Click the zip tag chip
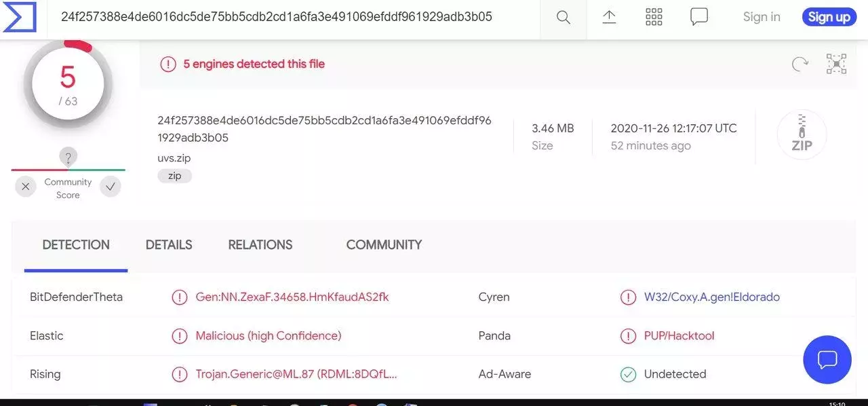 (x=175, y=176)
